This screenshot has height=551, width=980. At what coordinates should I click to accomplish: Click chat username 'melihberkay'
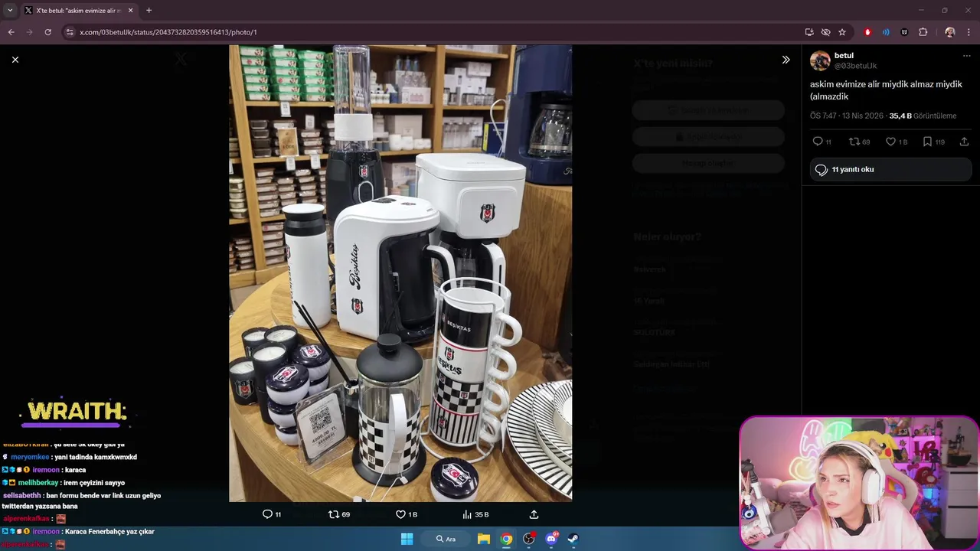click(38, 483)
